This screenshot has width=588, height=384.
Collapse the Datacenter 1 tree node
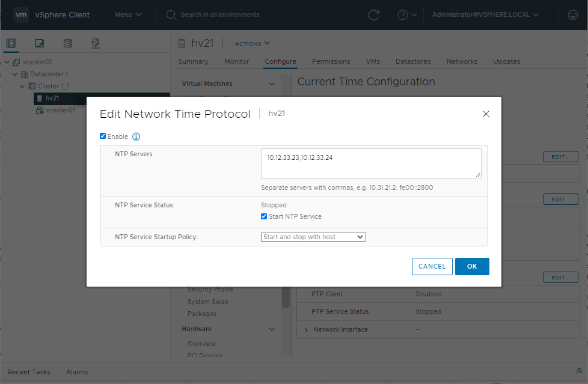pyautogui.click(x=15, y=74)
